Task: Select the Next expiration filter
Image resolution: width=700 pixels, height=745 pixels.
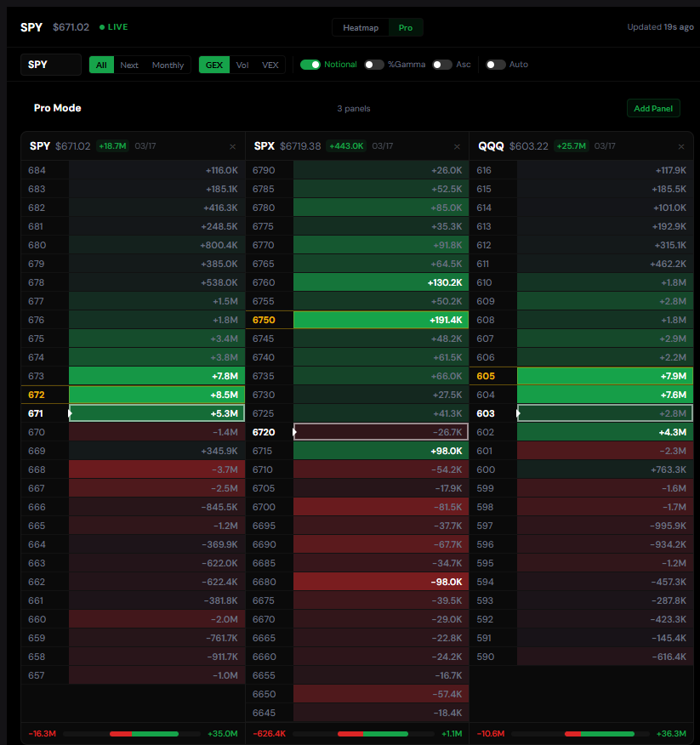Action: tap(128, 65)
